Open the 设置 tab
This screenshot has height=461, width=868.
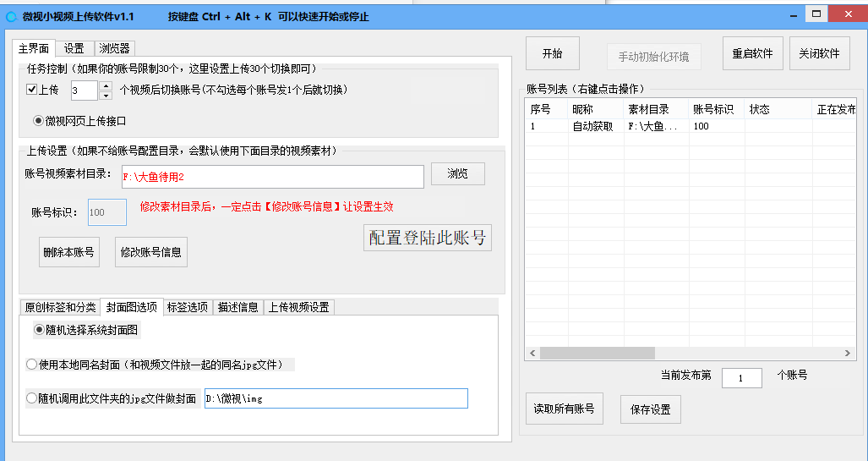pyautogui.click(x=74, y=48)
